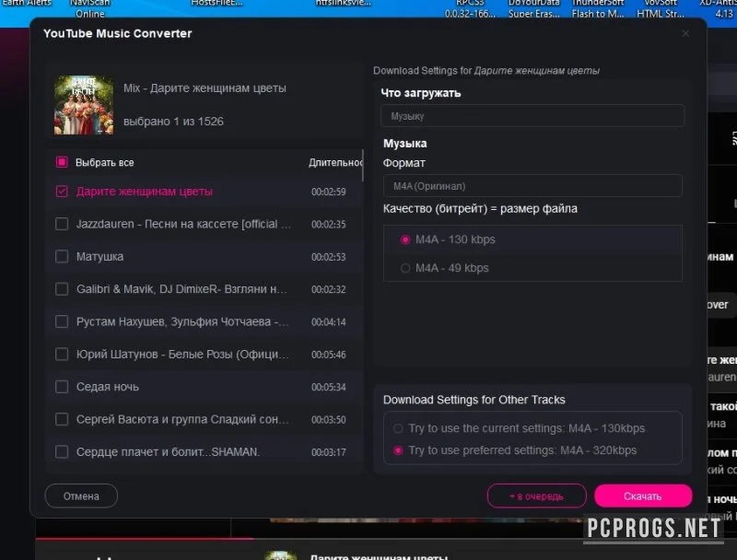737x560 pixels.
Task: Check the 'Матушка' track checkbox
Action: pyautogui.click(x=62, y=256)
